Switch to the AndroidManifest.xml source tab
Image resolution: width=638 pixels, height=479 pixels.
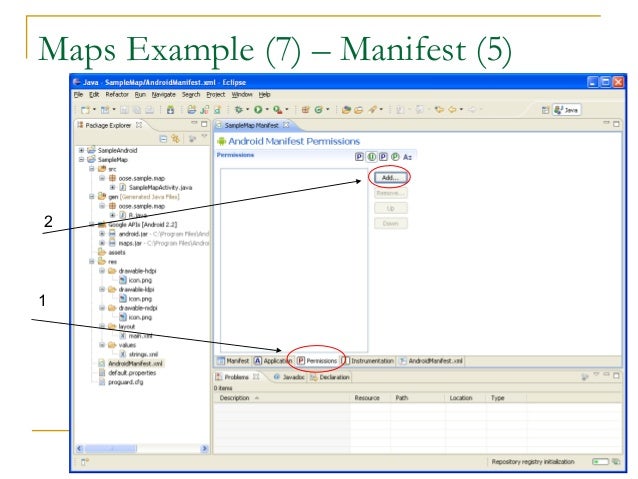(431, 361)
